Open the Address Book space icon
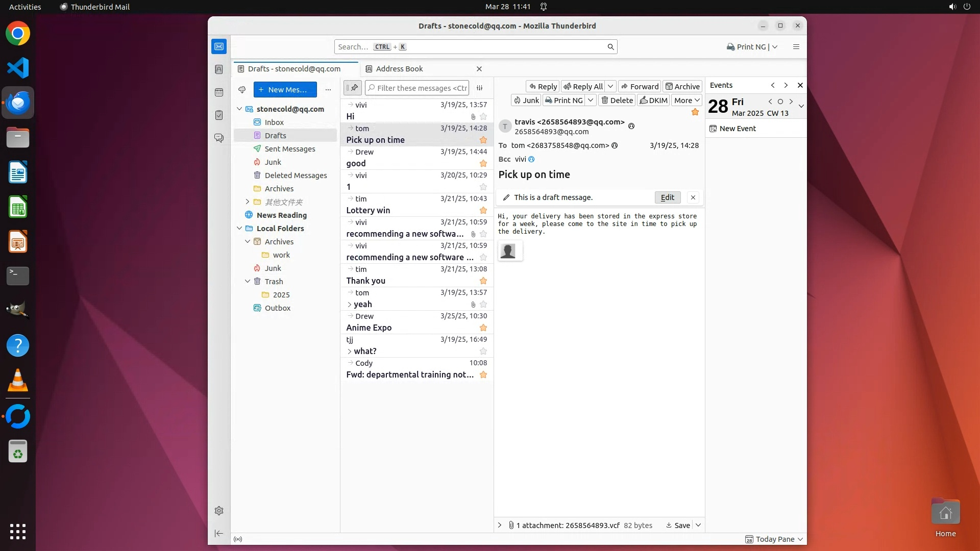Image resolution: width=980 pixels, height=551 pixels. [x=219, y=69]
